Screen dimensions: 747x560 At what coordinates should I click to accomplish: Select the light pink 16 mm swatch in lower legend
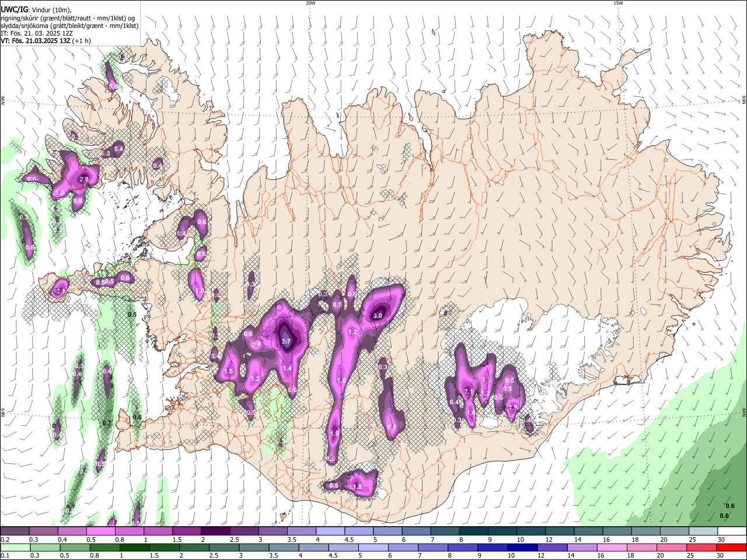pos(612,548)
